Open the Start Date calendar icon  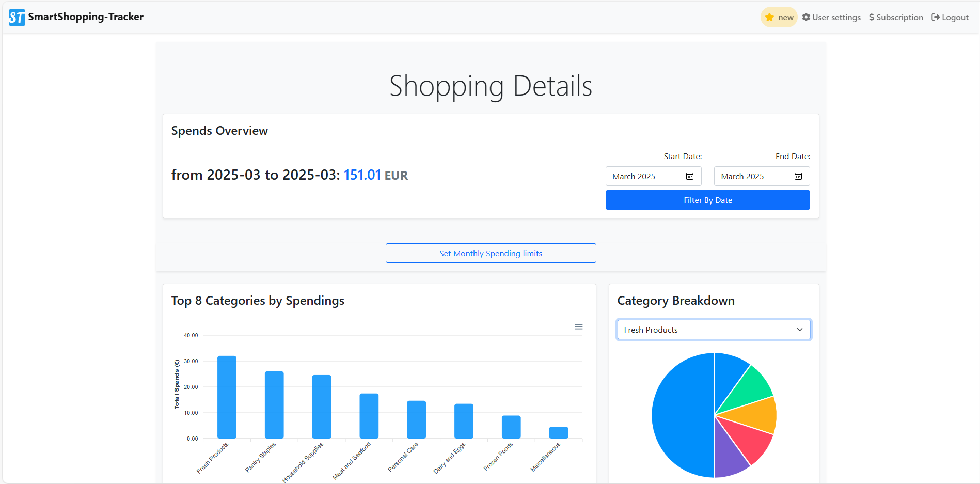[x=690, y=176]
